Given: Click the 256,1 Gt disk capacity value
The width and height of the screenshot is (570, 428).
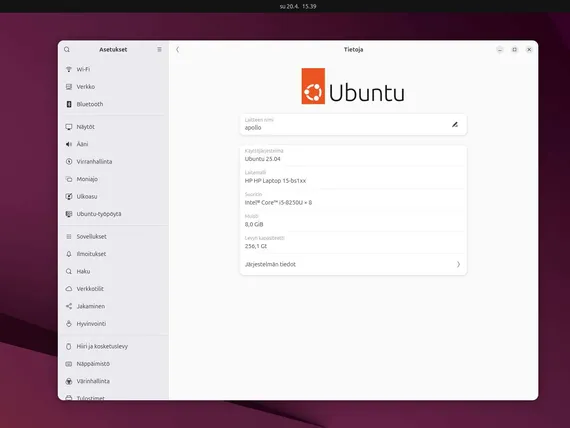Looking at the screenshot, I should (x=256, y=246).
